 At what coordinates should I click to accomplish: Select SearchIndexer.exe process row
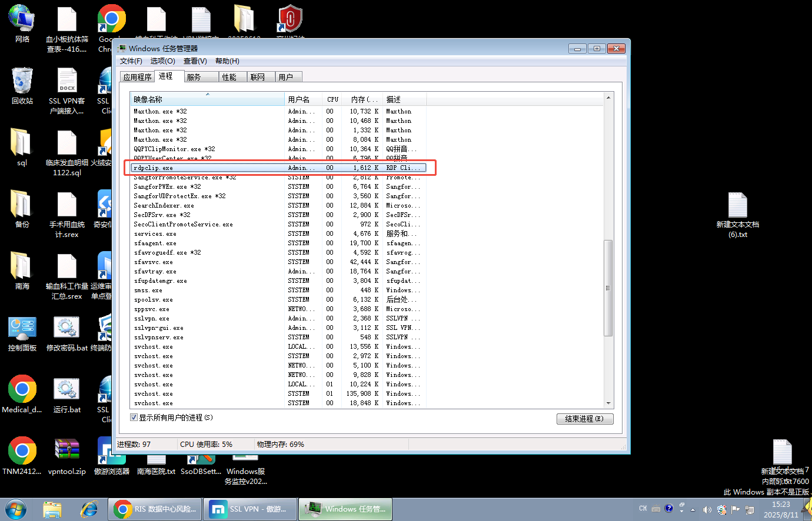278,205
